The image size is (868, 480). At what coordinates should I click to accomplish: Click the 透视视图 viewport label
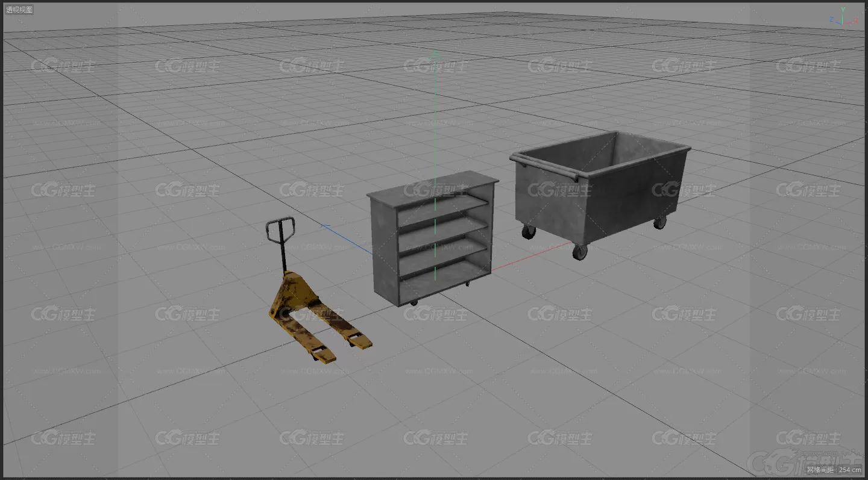[19, 10]
